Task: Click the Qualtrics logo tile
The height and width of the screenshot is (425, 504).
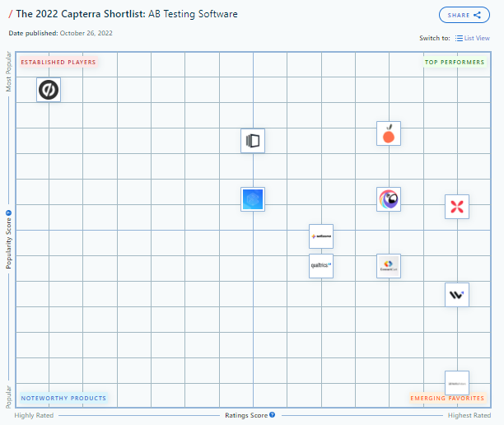Action: (x=321, y=266)
